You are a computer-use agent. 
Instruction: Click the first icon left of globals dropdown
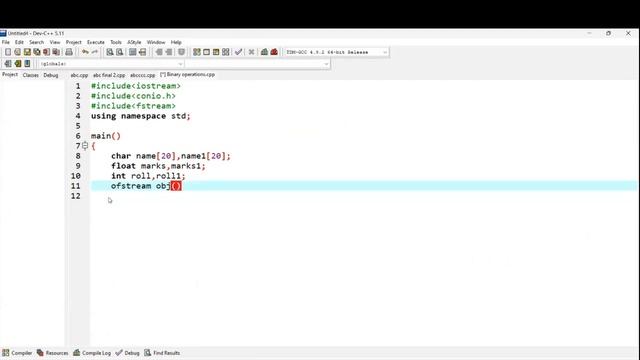pos(8,64)
